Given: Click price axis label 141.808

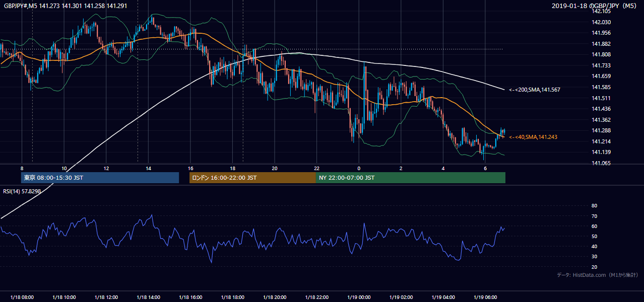Looking at the screenshot, I should [601, 55].
